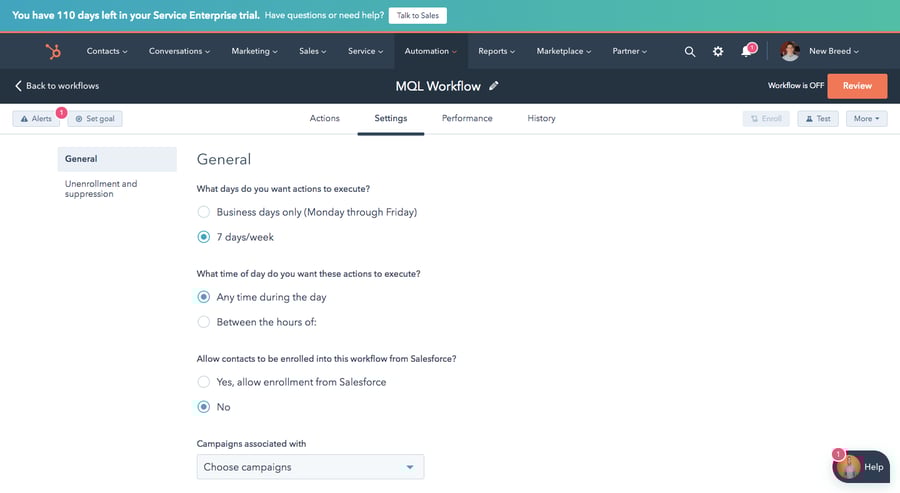Image resolution: width=900 pixels, height=493 pixels.
Task: Open the More dropdown button
Action: 866,119
